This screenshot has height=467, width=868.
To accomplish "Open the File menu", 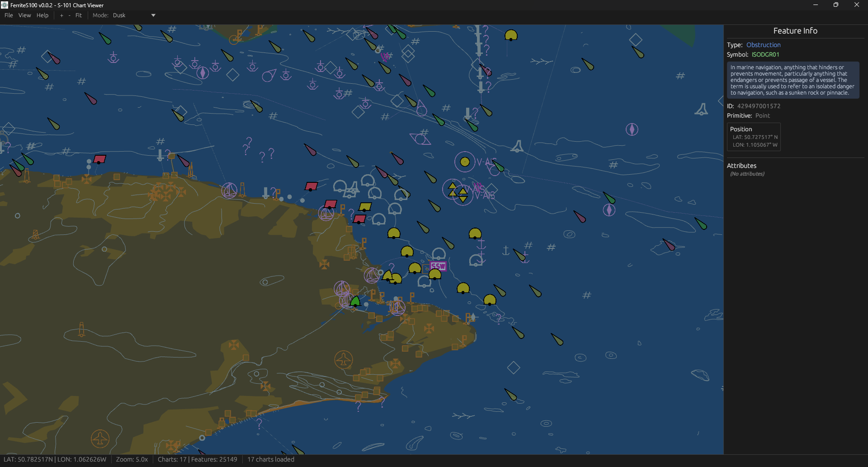I will click(x=9, y=15).
